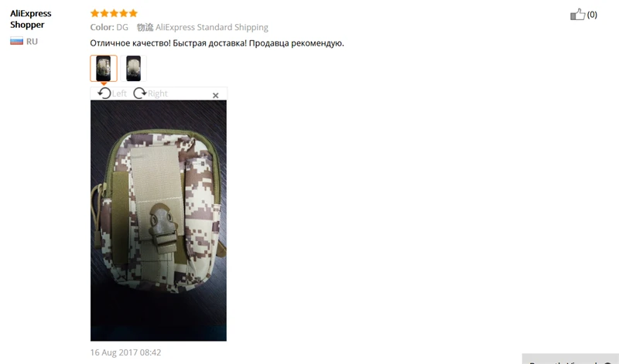Click the helpful vote count (0)
Viewport: 619px width, 364px height.
pos(592,15)
